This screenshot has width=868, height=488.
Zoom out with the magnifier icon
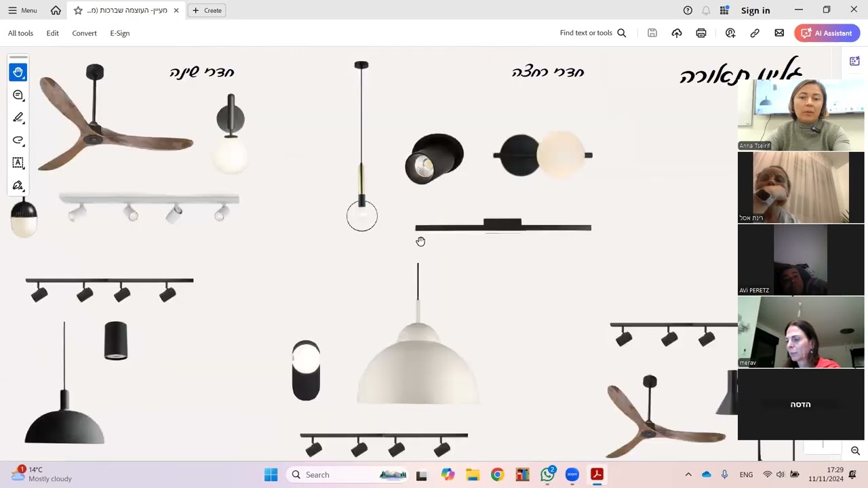coord(855,451)
